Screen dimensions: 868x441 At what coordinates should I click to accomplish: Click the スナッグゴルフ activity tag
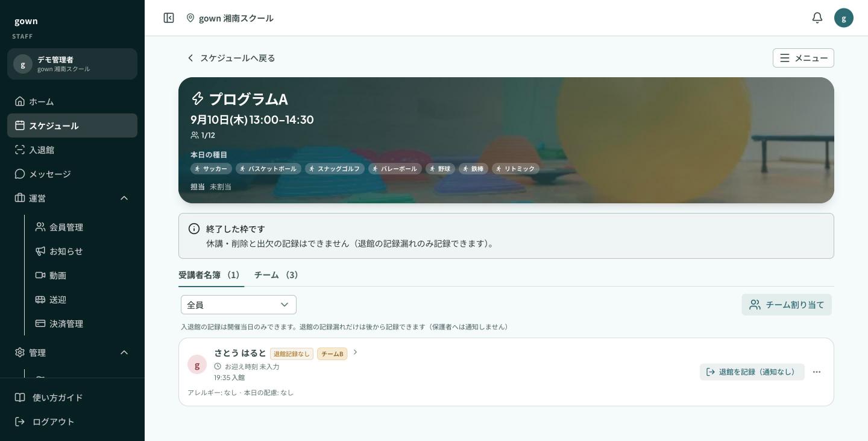tap(335, 169)
